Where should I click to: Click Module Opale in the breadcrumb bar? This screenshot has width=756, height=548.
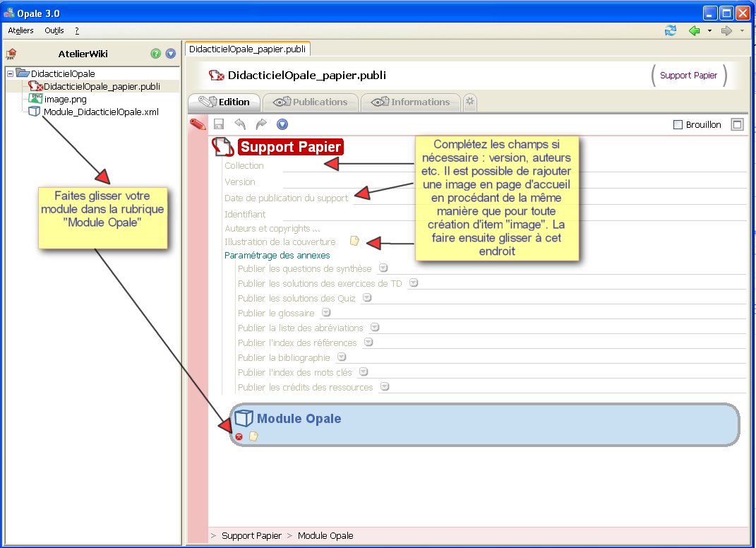click(325, 536)
